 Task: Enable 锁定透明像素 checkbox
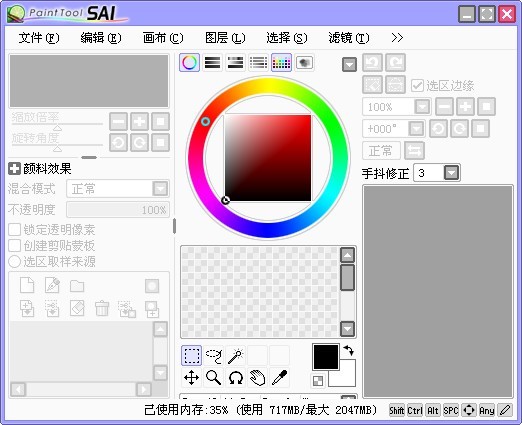pos(14,230)
